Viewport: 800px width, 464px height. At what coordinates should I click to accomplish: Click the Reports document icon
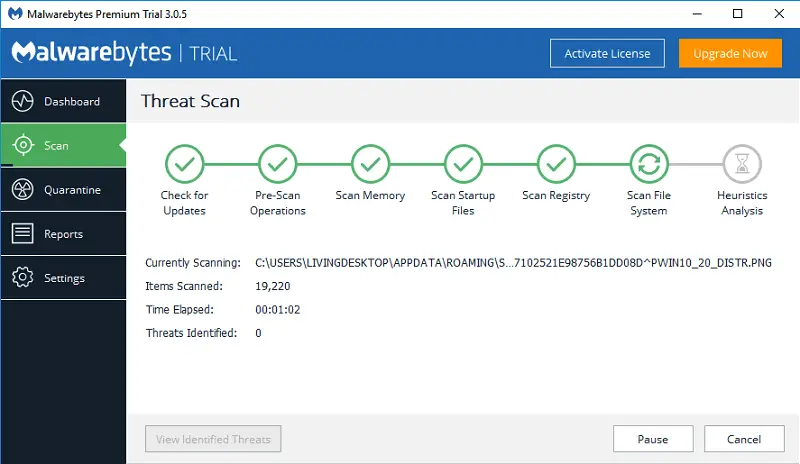click(x=22, y=233)
